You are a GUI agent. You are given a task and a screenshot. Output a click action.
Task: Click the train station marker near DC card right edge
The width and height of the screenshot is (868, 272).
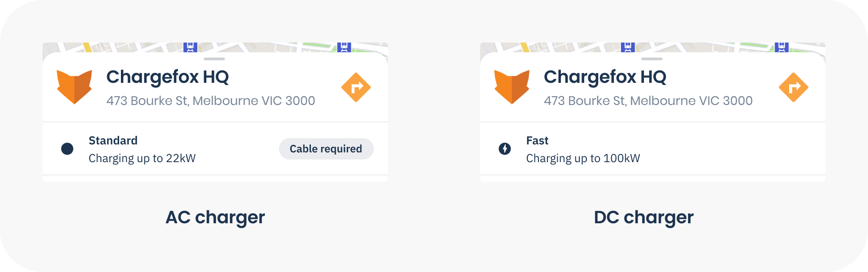pos(782,47)
